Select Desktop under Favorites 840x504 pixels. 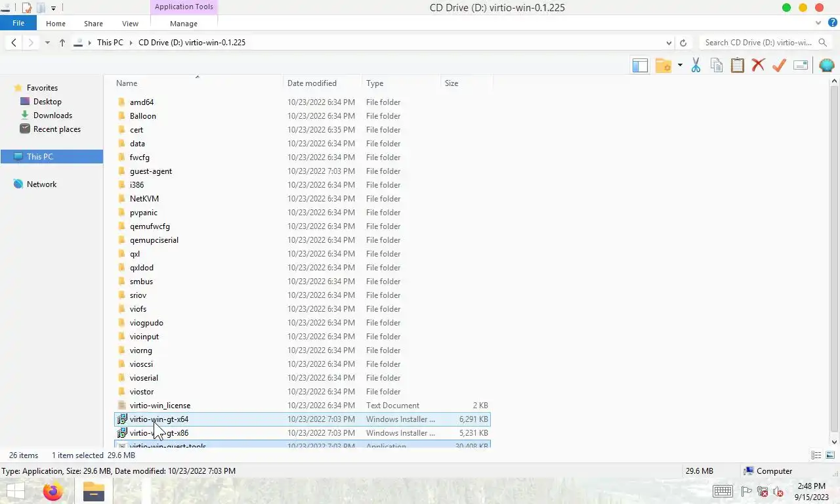[x=47, y=102]
